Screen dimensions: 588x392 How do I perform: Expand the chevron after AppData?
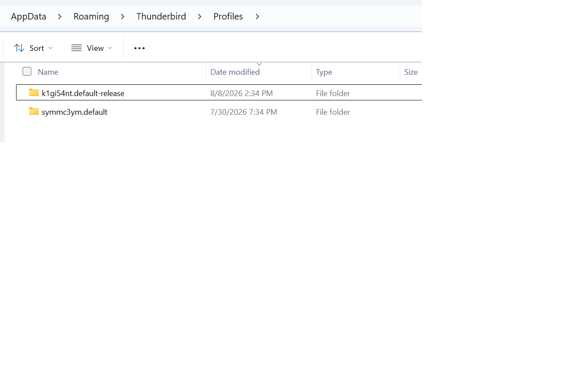60,17
